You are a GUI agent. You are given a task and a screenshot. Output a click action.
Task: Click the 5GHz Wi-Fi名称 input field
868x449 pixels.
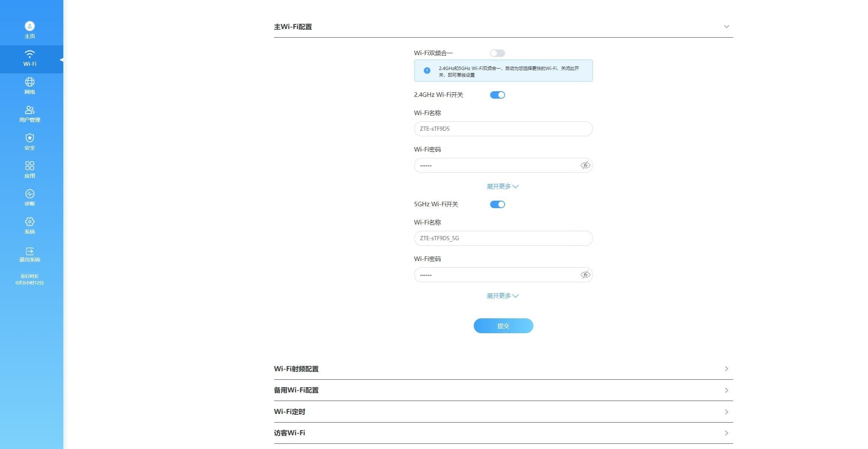point(503,238)
